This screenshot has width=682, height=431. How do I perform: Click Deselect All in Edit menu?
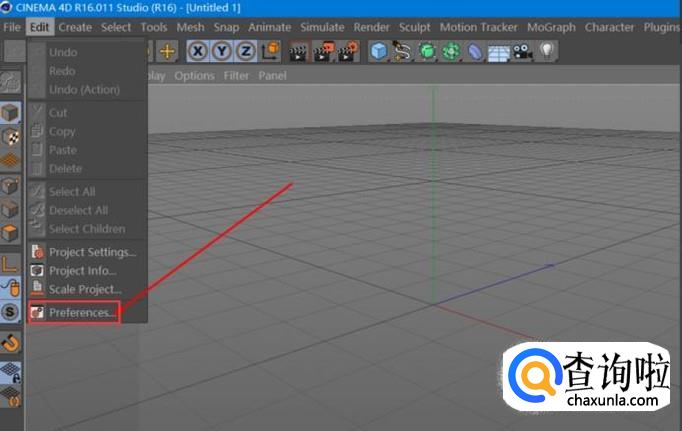pyautogui.click(x=87, y=210)
